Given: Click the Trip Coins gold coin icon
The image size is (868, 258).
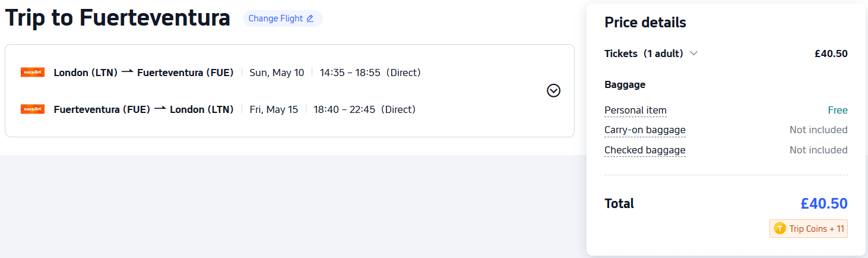Looking at the screenshot, I should click(780, 229).
